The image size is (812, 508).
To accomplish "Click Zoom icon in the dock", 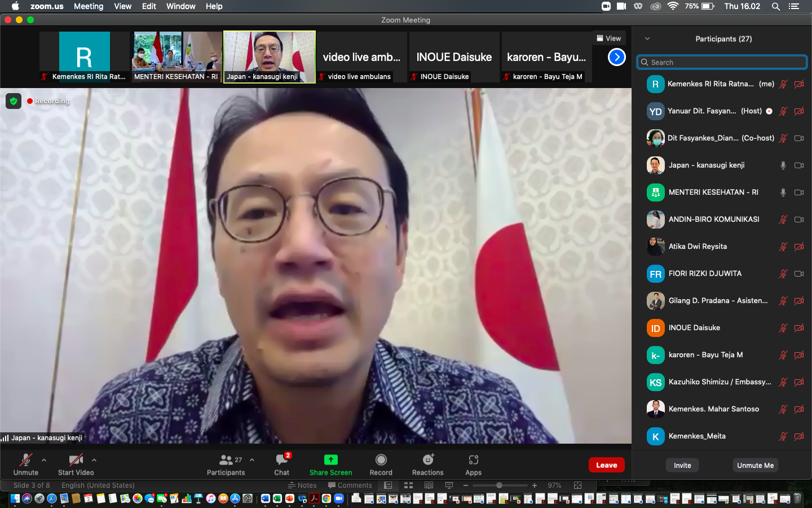I will [339, 498].
